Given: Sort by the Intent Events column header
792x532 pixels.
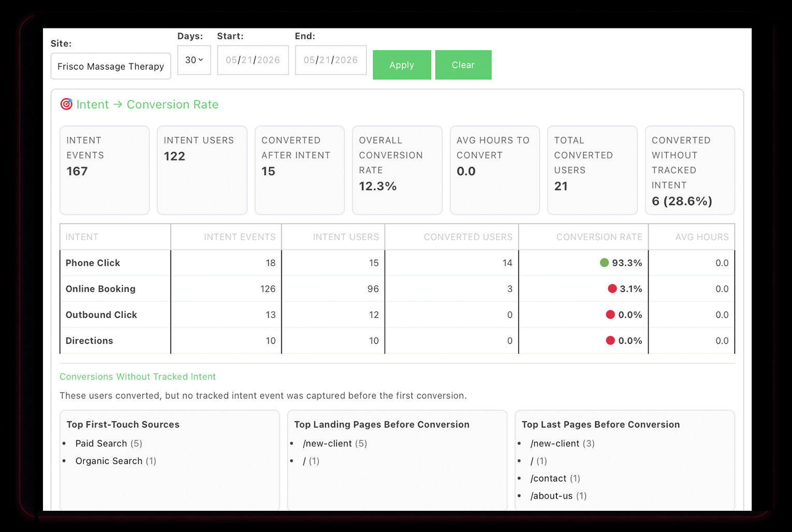Looking at the screenshot, I should click(x=239, y=237).
